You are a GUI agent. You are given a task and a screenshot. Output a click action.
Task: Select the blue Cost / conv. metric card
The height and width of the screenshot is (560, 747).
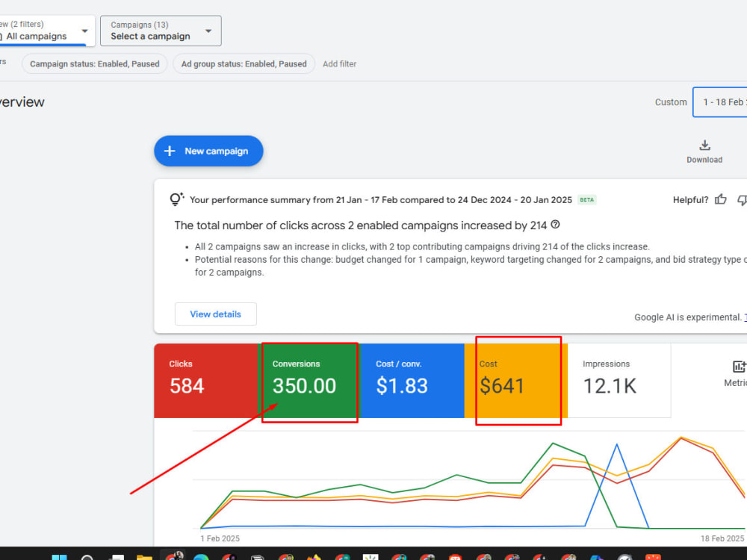coord(412,381)
